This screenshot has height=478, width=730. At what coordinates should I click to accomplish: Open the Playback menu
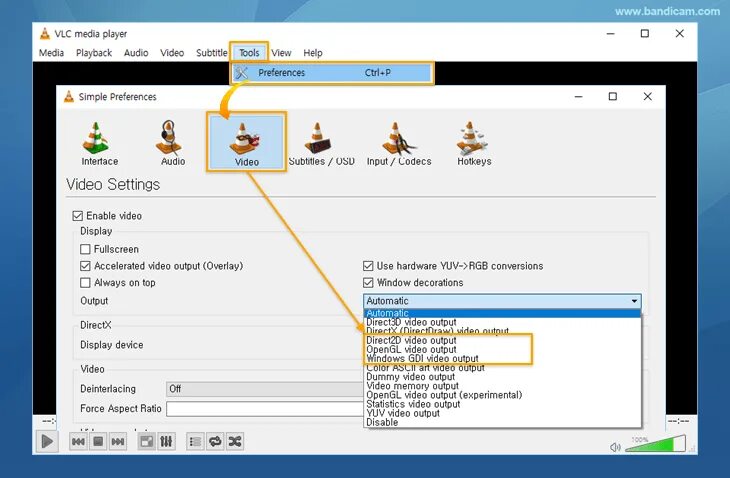point(94,53)
